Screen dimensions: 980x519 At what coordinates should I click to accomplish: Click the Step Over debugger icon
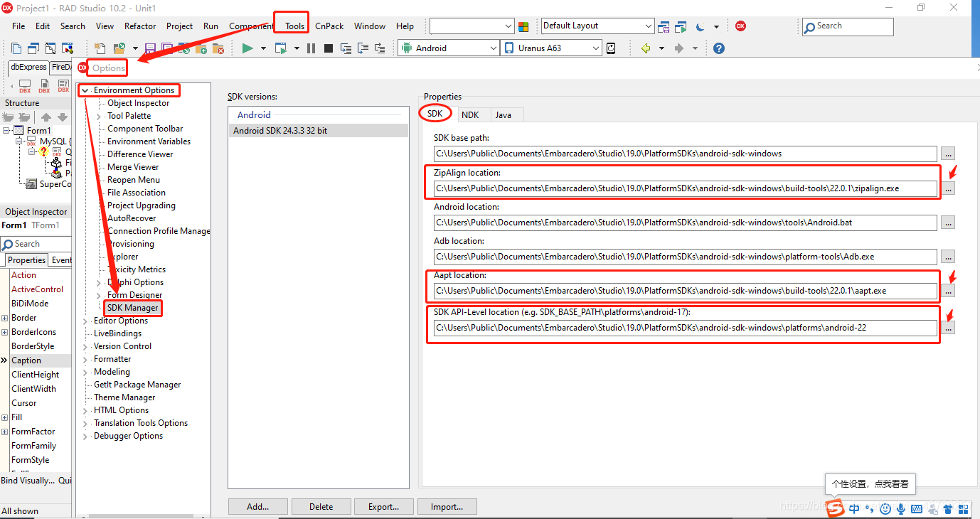[363, 48]
